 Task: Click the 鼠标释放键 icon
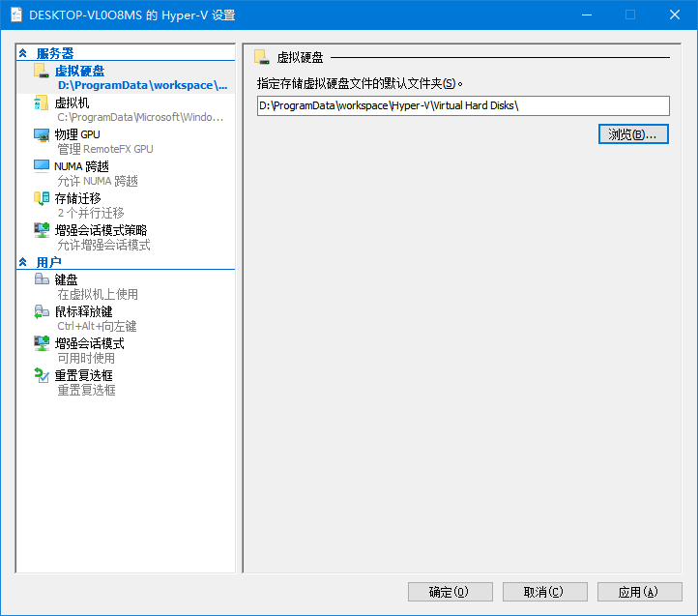42,311
